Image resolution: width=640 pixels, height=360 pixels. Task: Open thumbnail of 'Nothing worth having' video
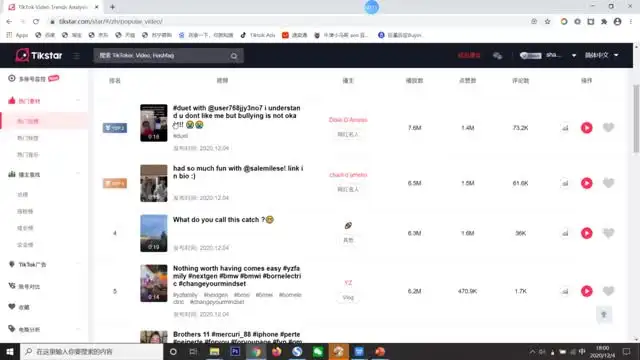point(154,283)
